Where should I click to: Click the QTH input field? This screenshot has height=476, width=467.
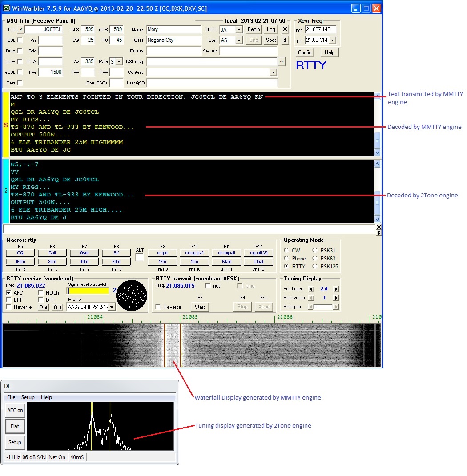click(174, 40)
